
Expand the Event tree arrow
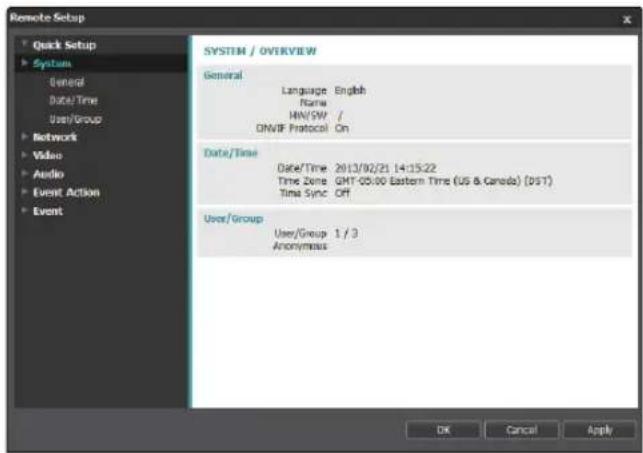coord(24,210)
